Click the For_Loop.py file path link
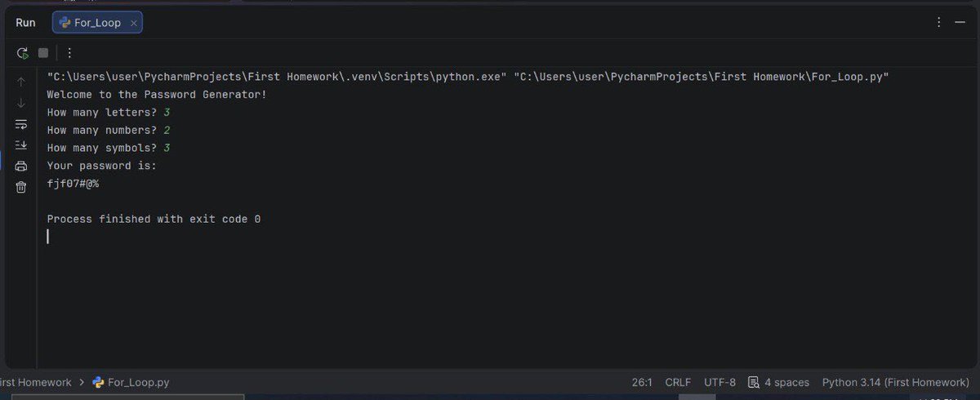The width and height of the screenshot is (980, 400). pyautogui.click(x=702, y=77)
